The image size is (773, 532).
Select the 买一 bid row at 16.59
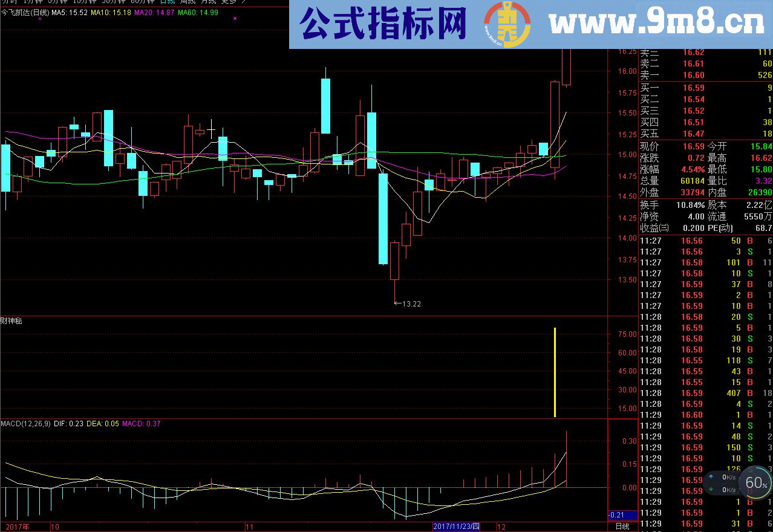pos(705,88)
